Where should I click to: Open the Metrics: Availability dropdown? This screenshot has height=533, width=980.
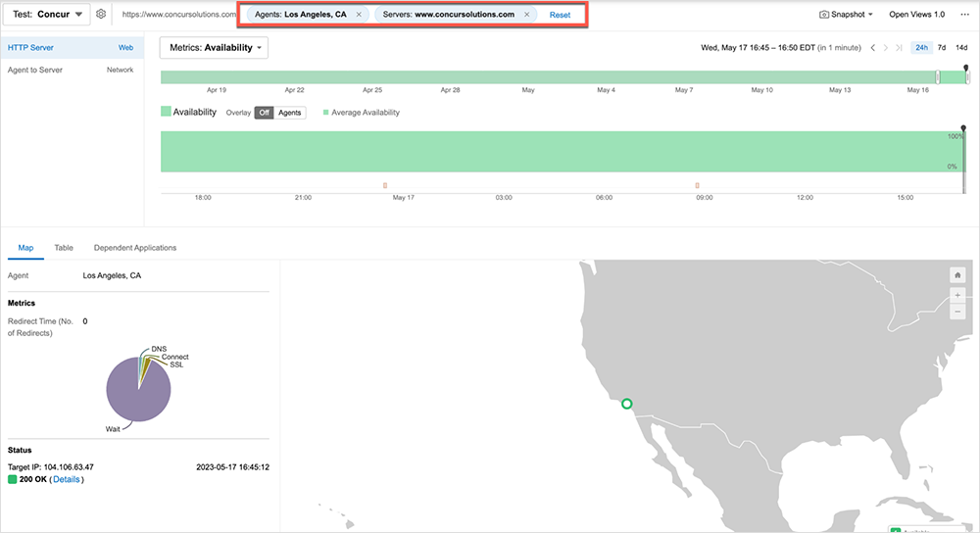(214, 47)
